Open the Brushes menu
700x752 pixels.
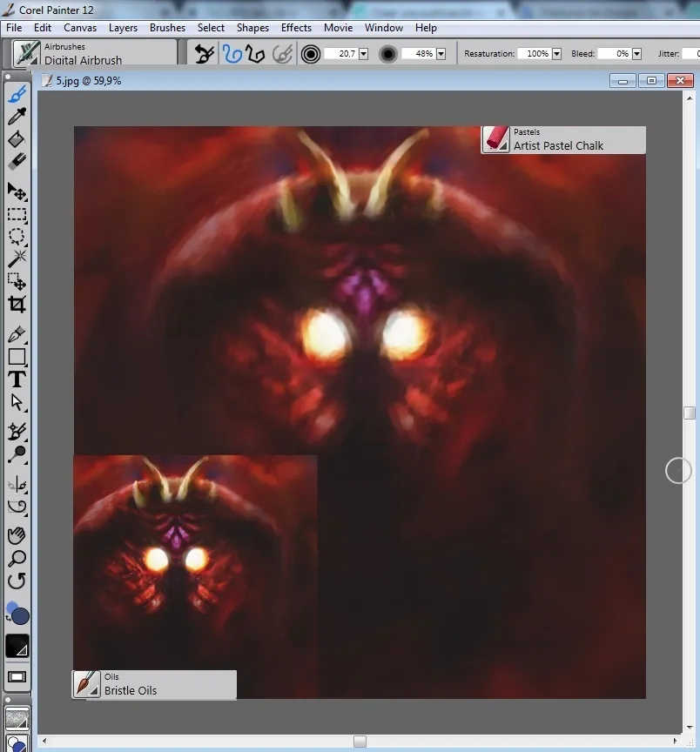pyautogui.click(x=167, y=28)
